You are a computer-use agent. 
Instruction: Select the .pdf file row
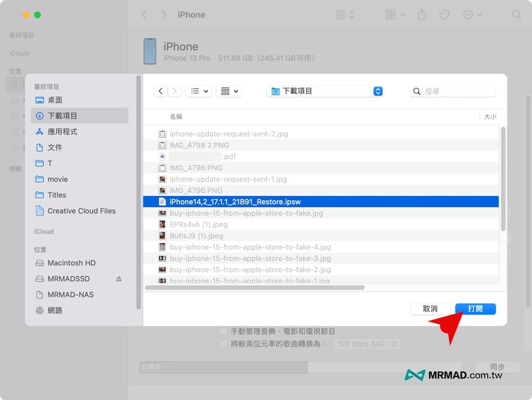pyautogui.click(x=321, y=157)
